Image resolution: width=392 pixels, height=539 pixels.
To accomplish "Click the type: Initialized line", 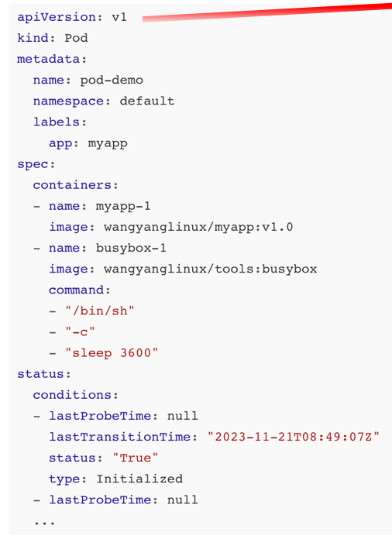I will pos(116,479).
